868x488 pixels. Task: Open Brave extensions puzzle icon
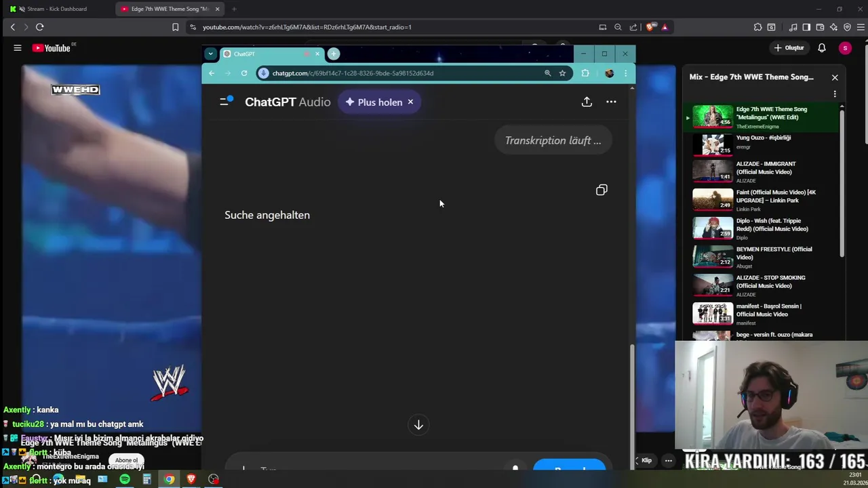[757, 27]
